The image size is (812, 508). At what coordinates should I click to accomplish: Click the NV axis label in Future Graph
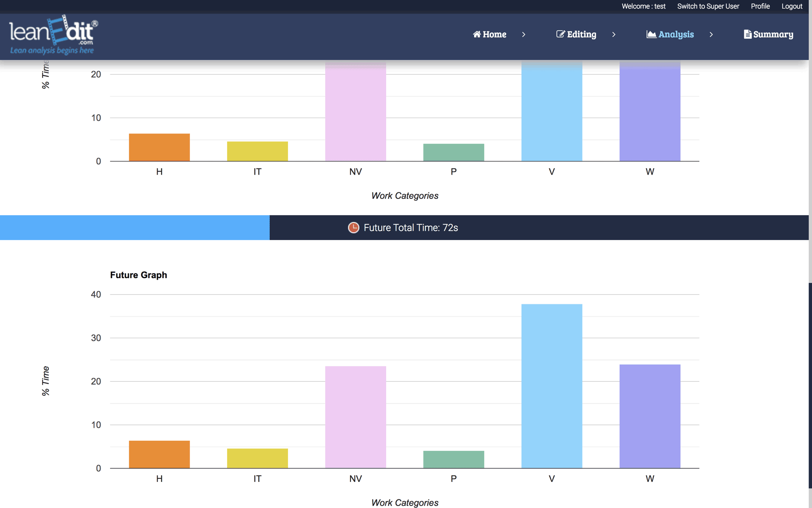(x=356, y=478)
